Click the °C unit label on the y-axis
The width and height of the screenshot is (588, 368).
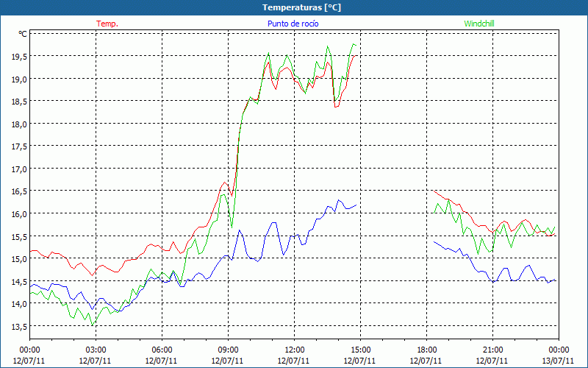[x=23, y=34]
